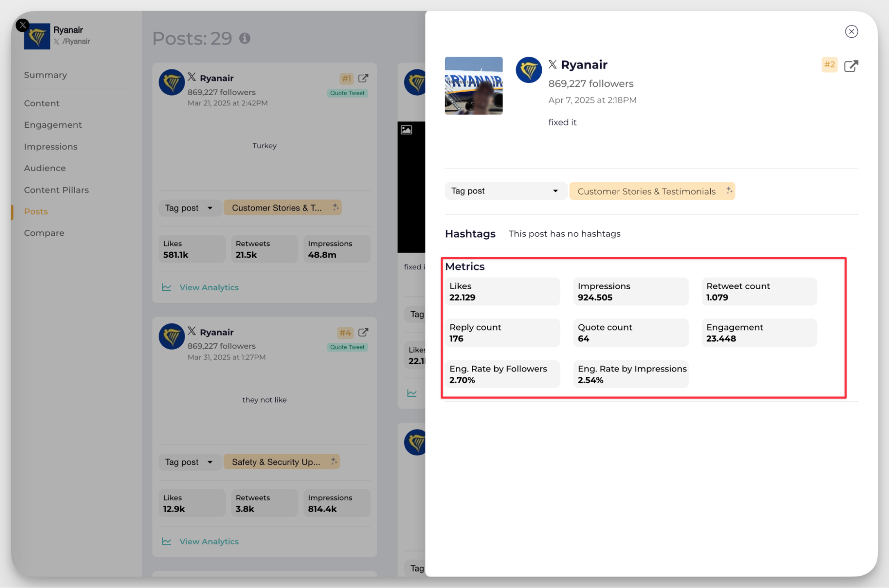The image size is (889, 588).
Task: Click analytics chart icon on Turkey post
Action: point(166,287)
